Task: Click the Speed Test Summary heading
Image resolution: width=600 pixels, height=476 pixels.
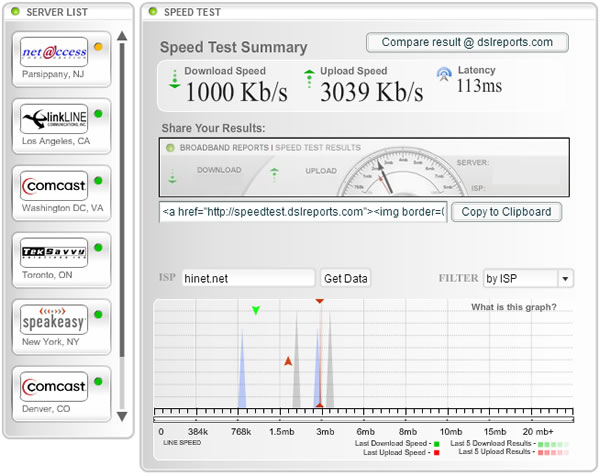Action: point(233,47)
